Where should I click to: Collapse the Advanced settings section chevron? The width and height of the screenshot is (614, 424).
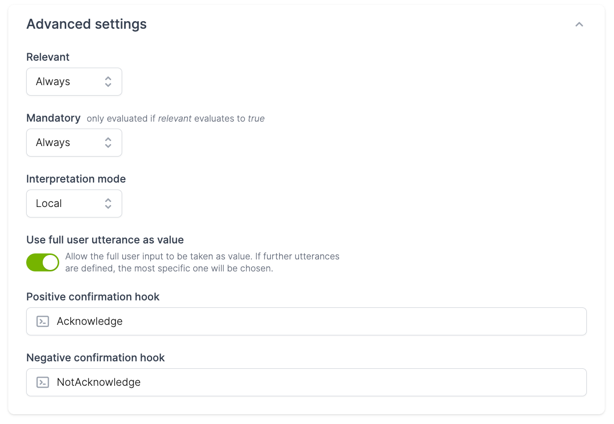coord(579,25)
